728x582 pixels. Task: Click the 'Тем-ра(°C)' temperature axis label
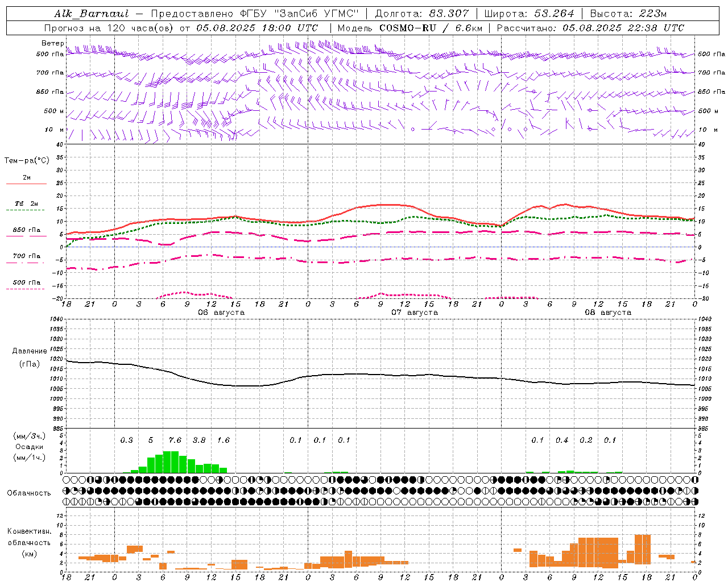(27, 161)
